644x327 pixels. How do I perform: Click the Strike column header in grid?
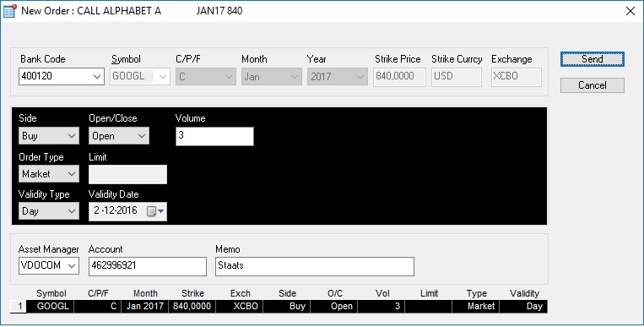(192, 294)
